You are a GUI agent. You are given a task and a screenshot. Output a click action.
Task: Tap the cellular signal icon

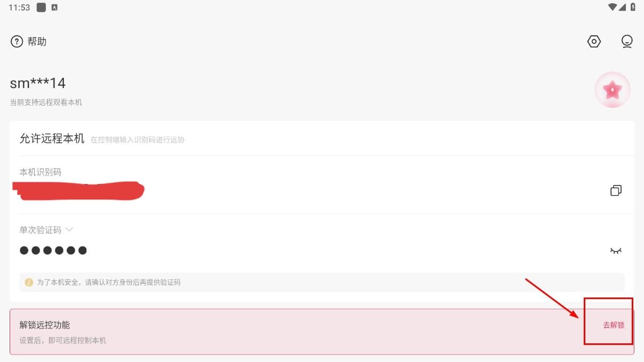[623, 7]
